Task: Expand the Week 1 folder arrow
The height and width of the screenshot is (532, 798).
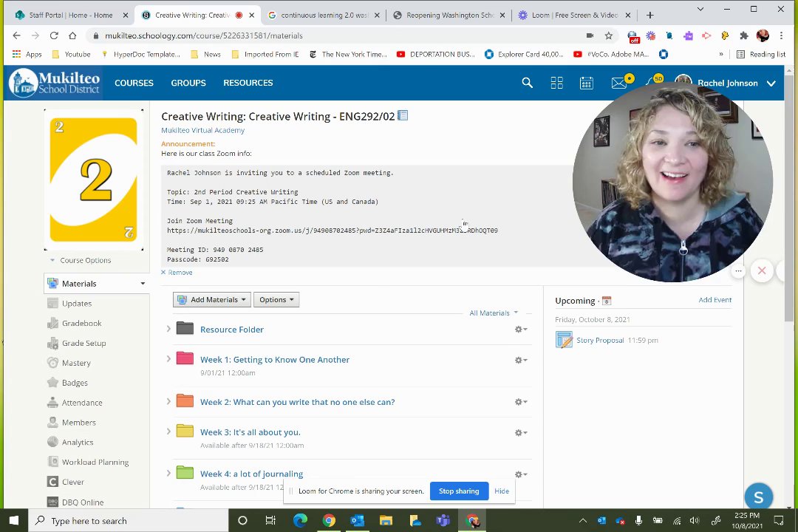Action: [168, 359]
